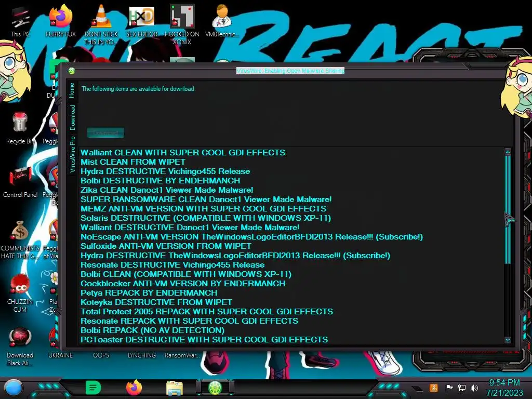The height and width of the screenshot is (399, 532).
Task: Click the download list scrollbar thumb
Action: click(508, 209)
